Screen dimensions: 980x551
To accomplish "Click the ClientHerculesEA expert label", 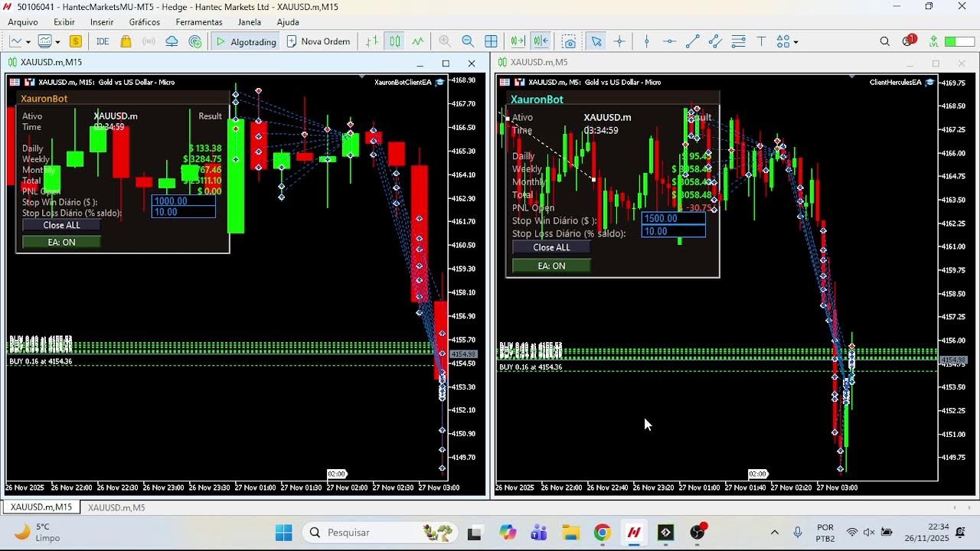I will pyautogui.click(x=895, y=82).
